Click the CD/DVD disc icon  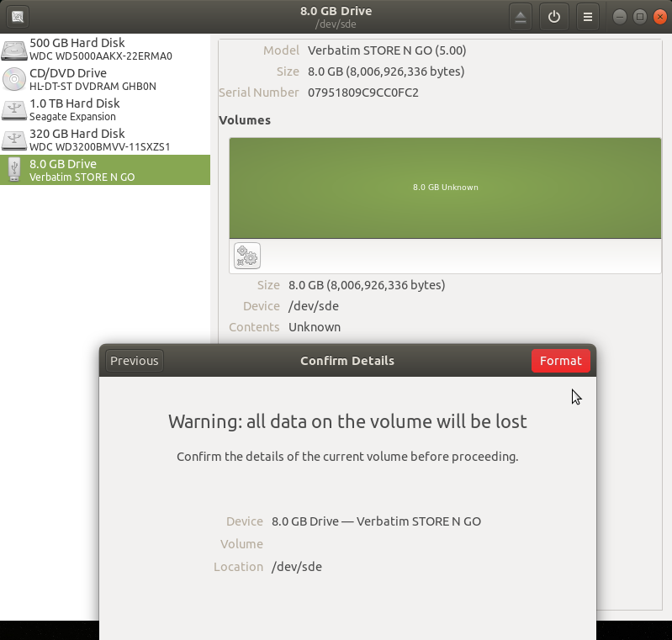click(x=14, y=79)
